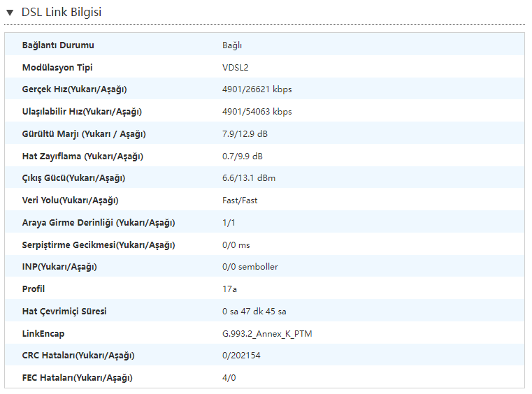
Task: Click the 4/0 FEC error value
Action: pos(229,378)
